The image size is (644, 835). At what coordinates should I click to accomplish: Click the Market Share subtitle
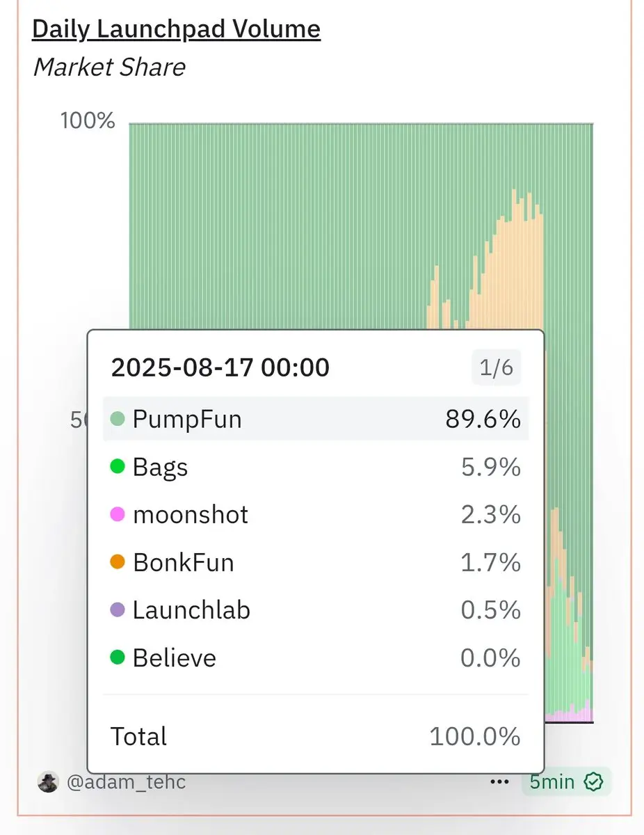click(x=109, y=67)
